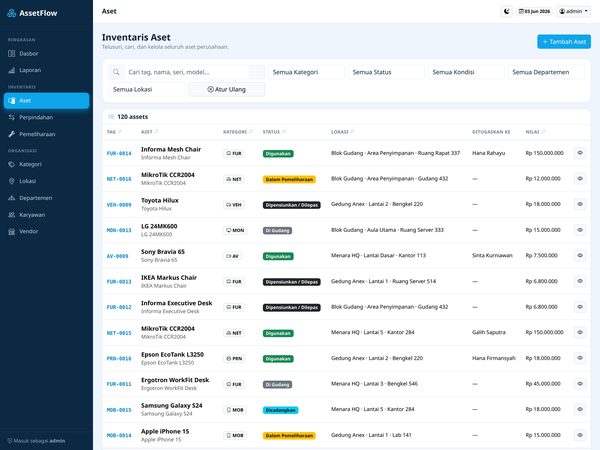The width and height of the screenshot is (600, 450).
Task: Open Laporan in the sidebar
Action: click(x=46, y=70)
